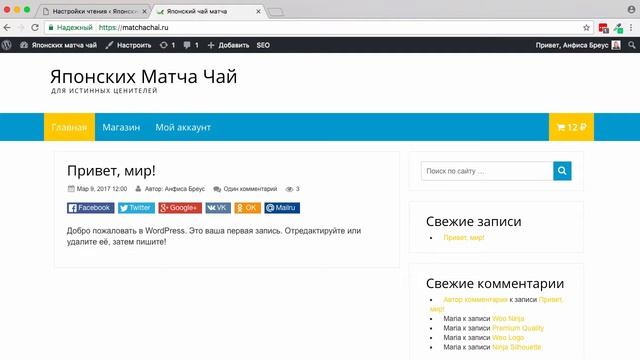Open the Ninja Silhouette comment link

[x=516, y=347]
